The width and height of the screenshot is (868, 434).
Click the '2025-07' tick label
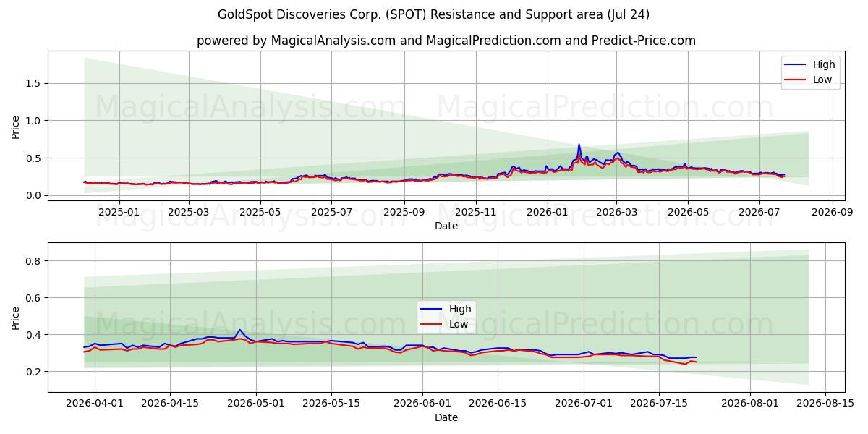coord(331,212)
